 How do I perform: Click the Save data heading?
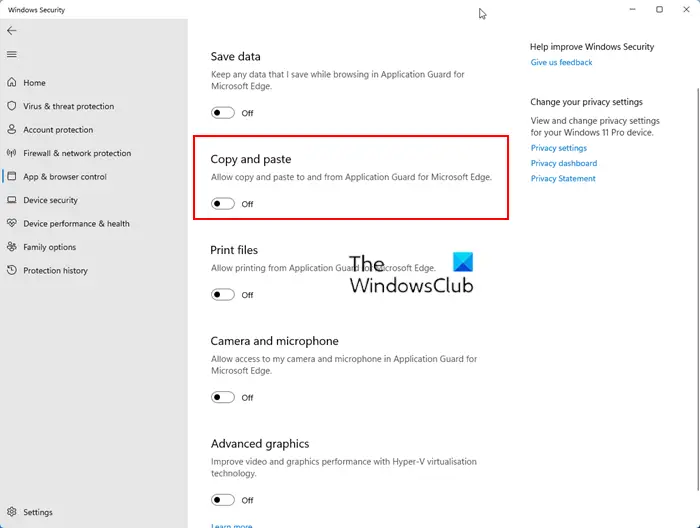(235, 57)
